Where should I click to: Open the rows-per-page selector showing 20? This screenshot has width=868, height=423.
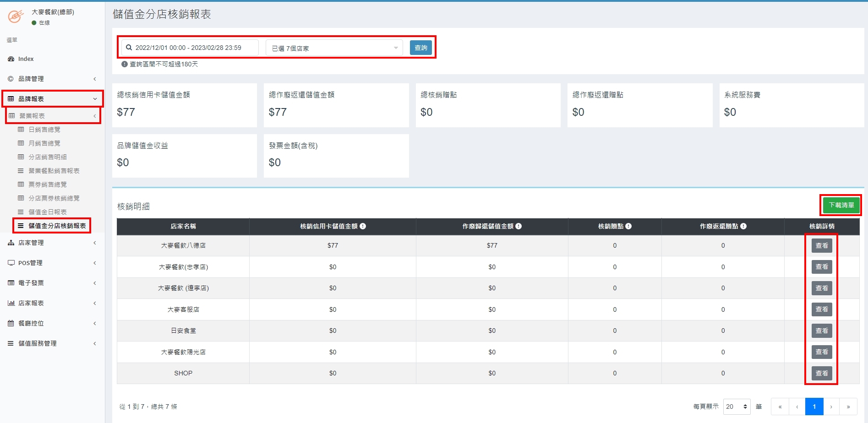point(736,407)
